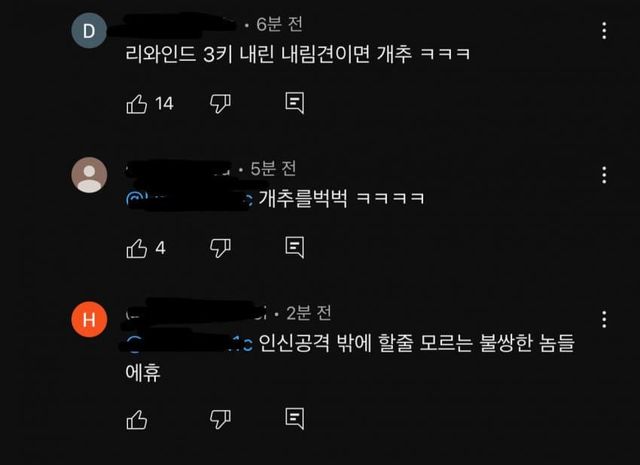The image size is (640, 465).
Task: Dislike the 개추를벅벅 comment
Action: [x=220, y=248]
